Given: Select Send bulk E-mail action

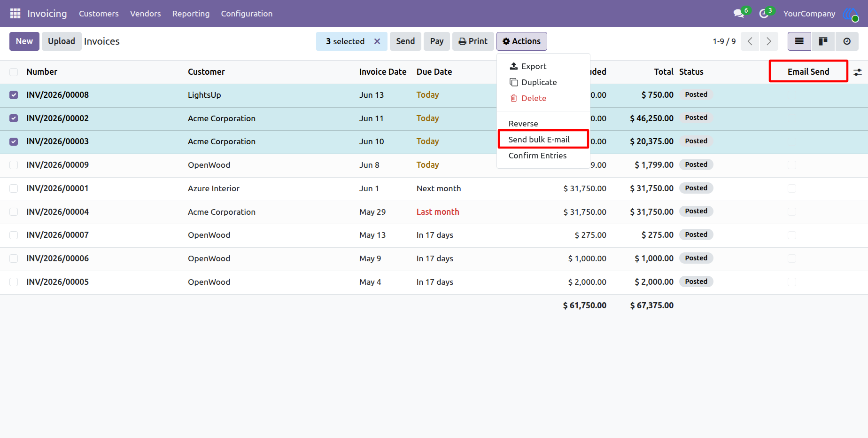Looking at the screenshot, I should tap(543, 140).
